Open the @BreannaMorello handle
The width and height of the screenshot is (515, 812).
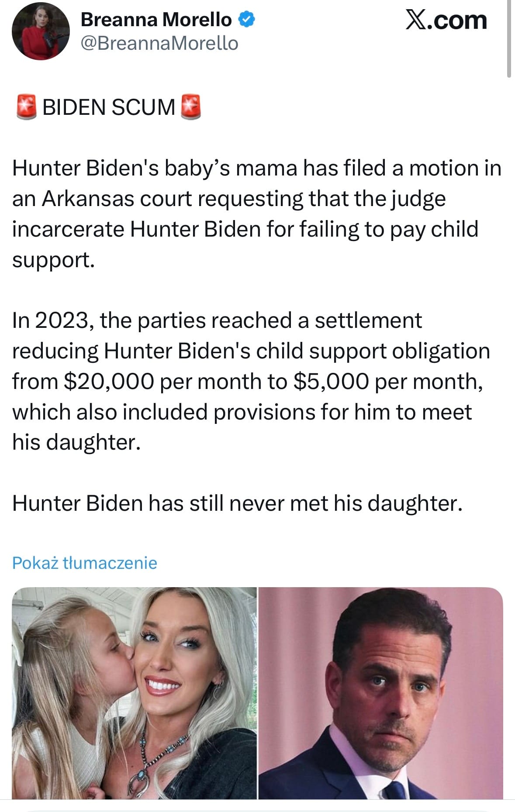tap(159, 43)
